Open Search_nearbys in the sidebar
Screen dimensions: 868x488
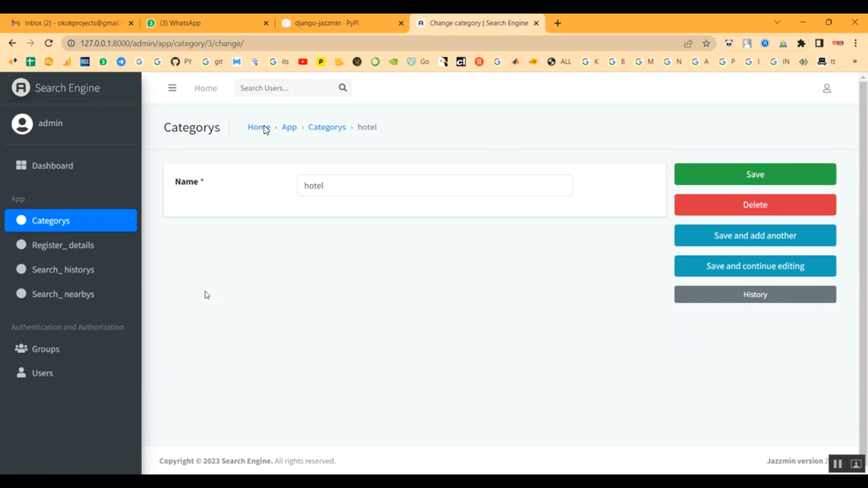point(71,294)
